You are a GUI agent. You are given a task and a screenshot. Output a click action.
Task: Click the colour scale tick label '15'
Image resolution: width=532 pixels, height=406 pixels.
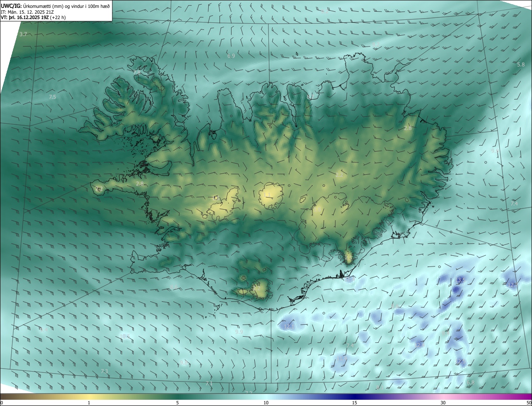(355, 403)
